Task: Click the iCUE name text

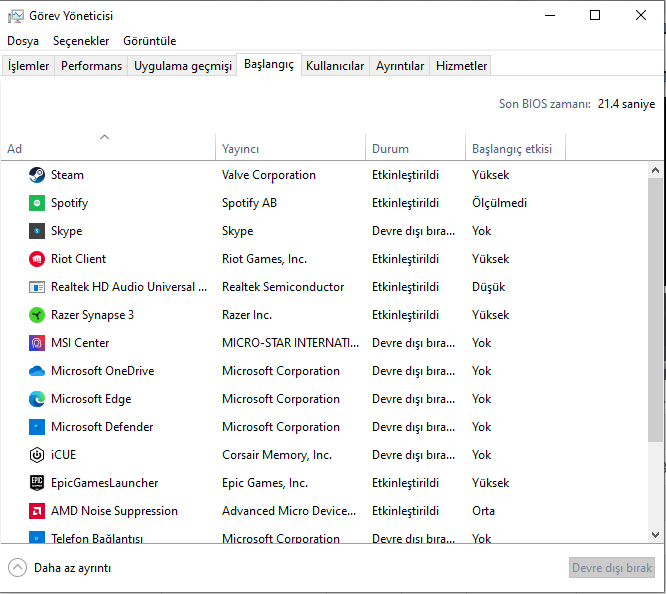Action: [63, 455]
